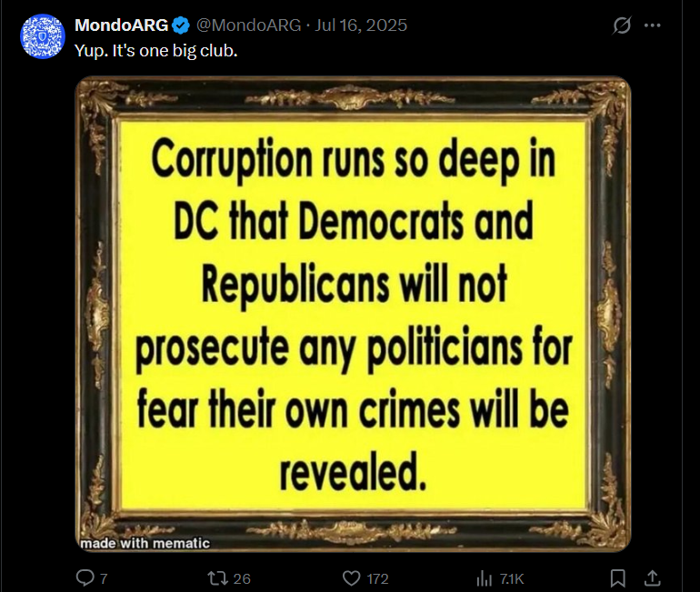Open the yellow corruption meme image
This screenshot has width=700, height=592.
tap(353, 315)
